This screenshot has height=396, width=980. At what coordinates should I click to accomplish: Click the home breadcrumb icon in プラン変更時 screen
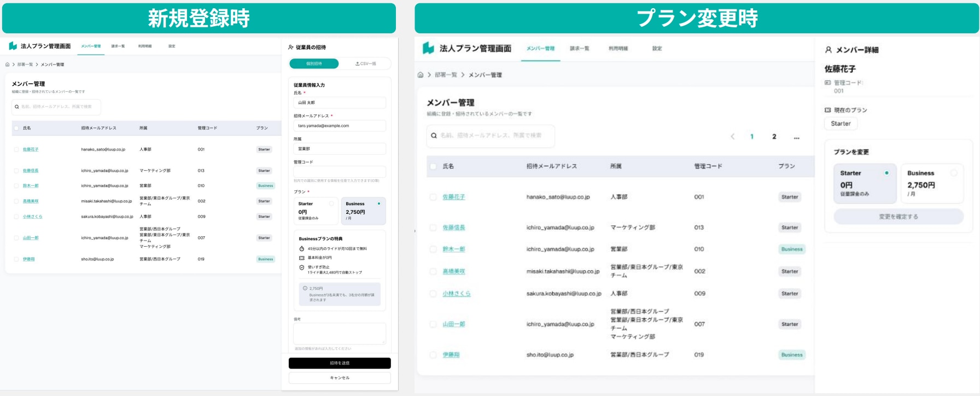coord(420,75)
